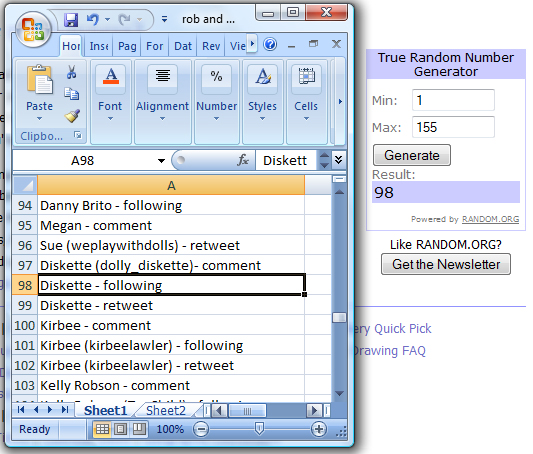The height and width of the screenshot is (454, 533).
Task: Switch to Page Break Preview view
Action: click(139, 429)
